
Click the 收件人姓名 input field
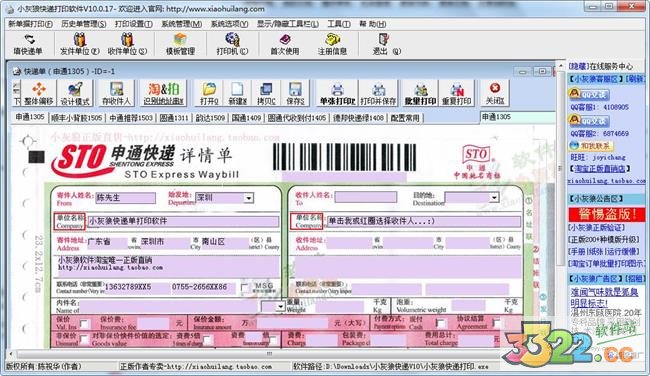click(366, 197)
